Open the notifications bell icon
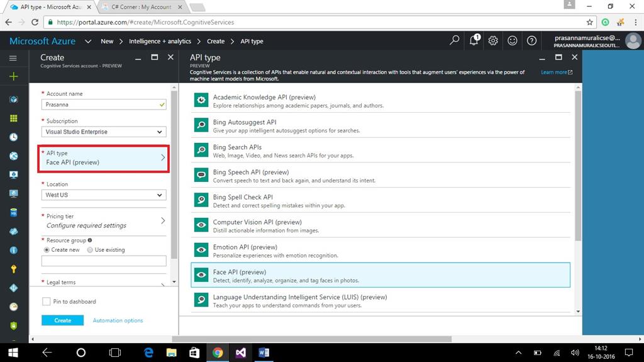The width and height of the screenshot is (644, 362). tap(474, 40)
